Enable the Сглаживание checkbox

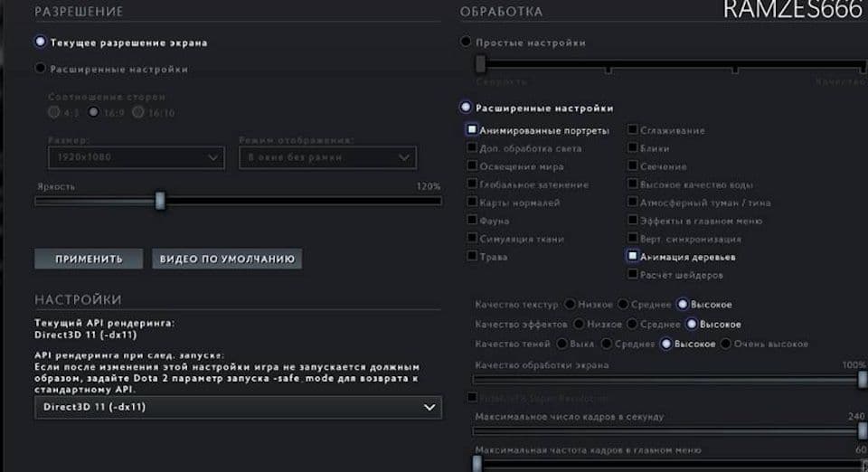pos(633,130)
